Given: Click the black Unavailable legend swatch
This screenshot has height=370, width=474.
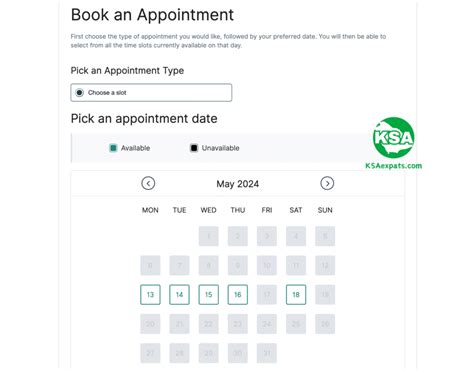Looking at the screenshot, I should (x=194, y=148).
